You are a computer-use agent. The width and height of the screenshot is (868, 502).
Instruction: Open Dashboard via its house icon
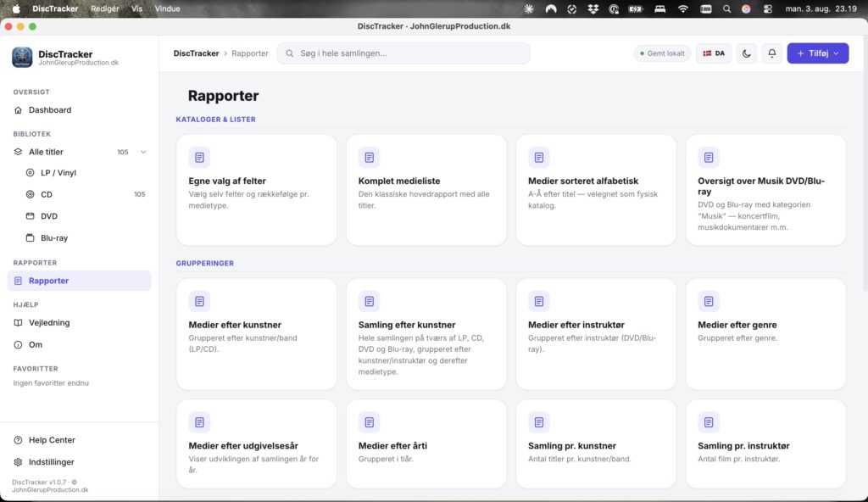point(19,110)
